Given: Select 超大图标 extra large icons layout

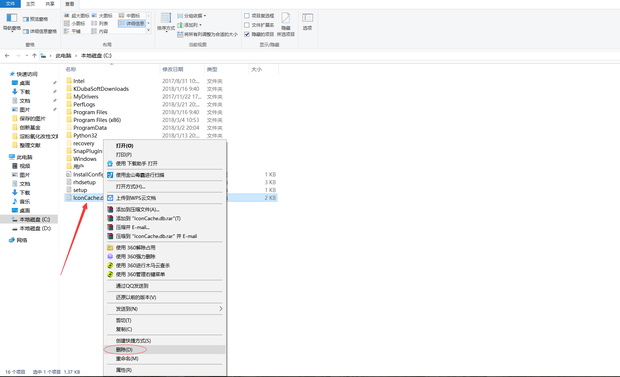Looking at the screenshot, I should tap(76, 15).
